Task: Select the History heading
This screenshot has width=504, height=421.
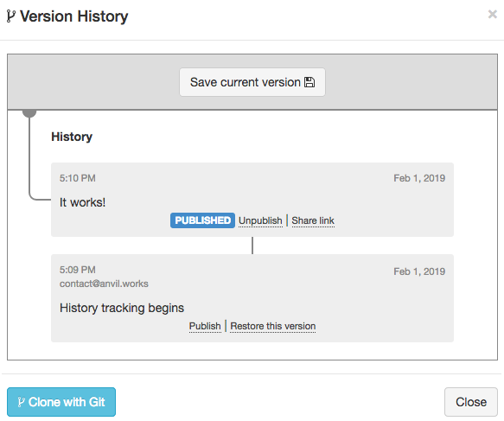Action: [x=72, y=137]
